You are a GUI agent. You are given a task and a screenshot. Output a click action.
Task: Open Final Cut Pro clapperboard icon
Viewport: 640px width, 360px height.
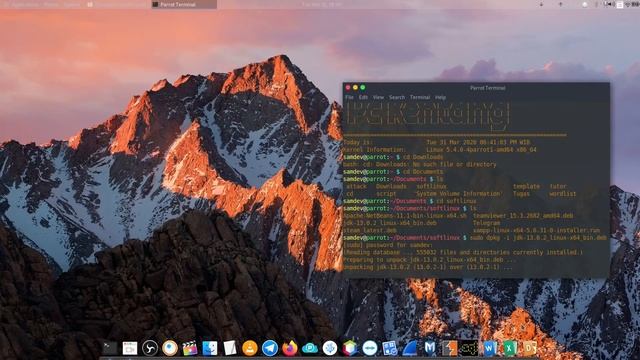(x=190, y=348)
